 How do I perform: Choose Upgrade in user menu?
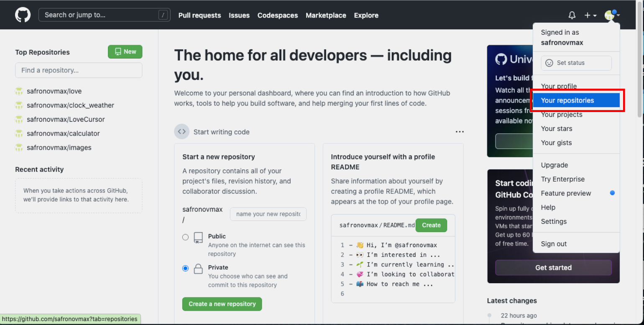click(x=576, y=165)
